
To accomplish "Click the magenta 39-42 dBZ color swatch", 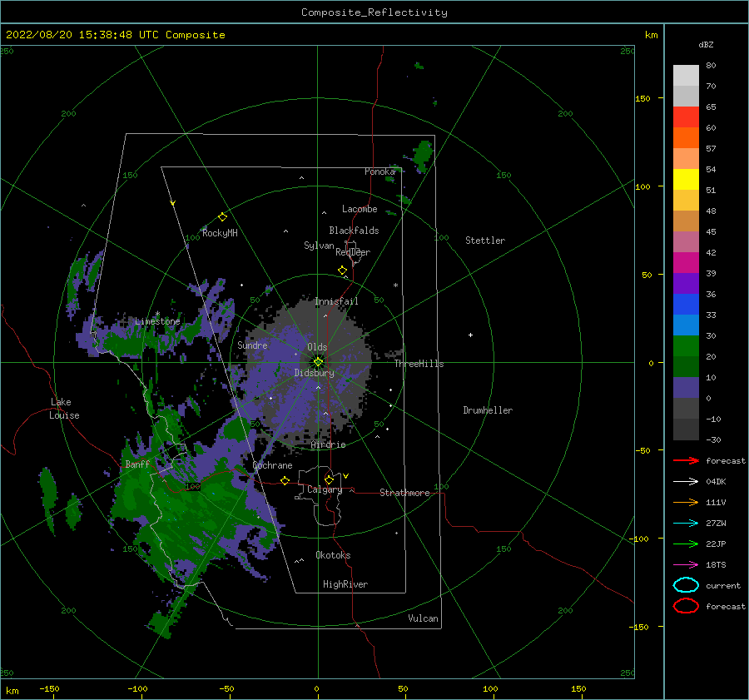I will [x=686, y=263].
